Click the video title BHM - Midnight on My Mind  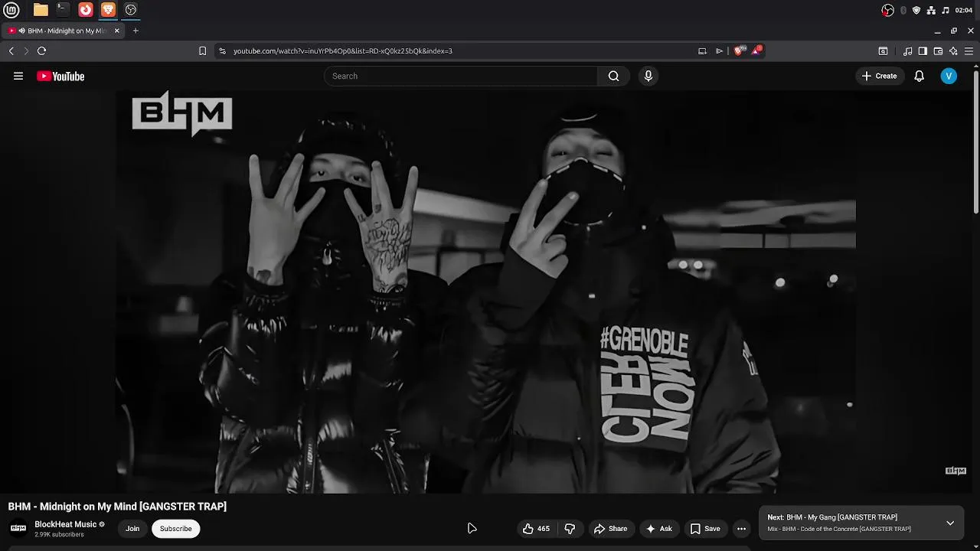click(117, 507)
